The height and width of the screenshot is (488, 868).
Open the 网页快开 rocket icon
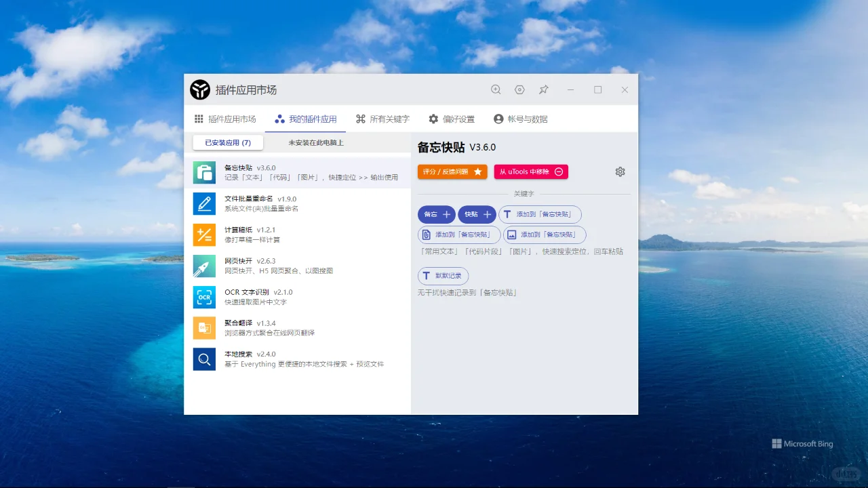[x=203, y=266]
